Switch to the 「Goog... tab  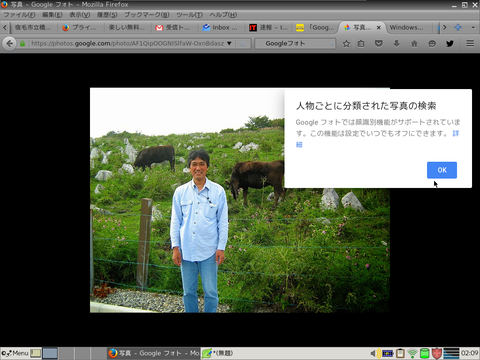[316, 27]
